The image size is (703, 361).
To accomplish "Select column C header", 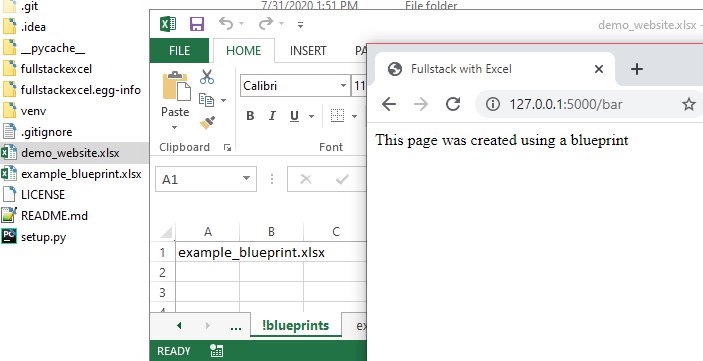I will (335, 232).
